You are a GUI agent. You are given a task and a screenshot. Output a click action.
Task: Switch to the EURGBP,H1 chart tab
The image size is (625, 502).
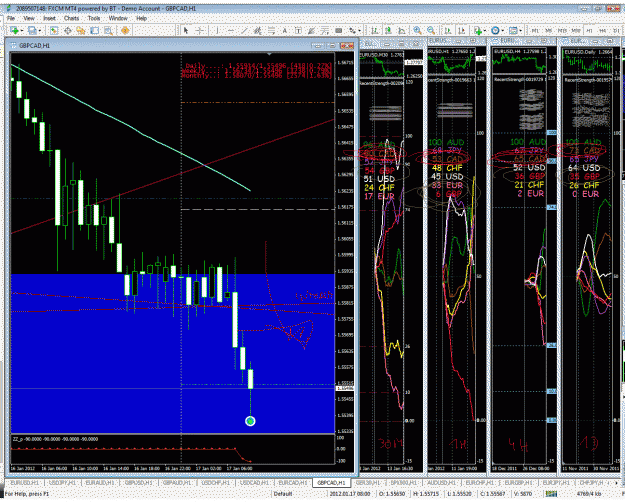[x=519, y=483]
